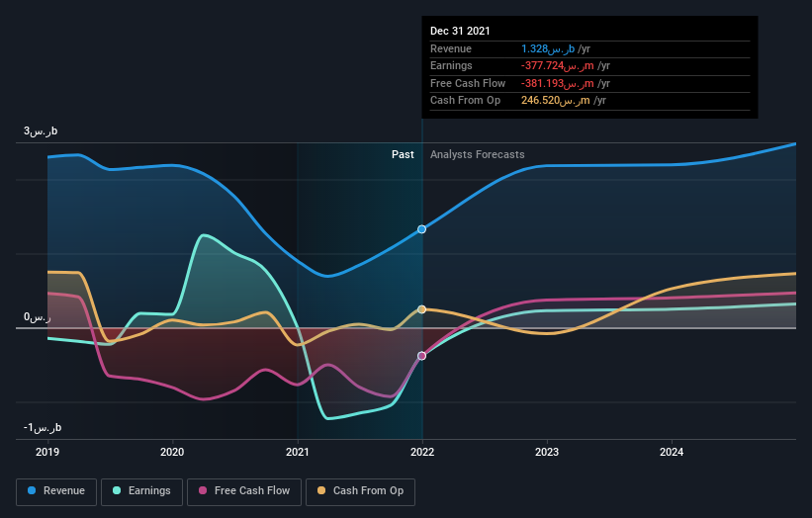Image resolution: width=812 pixels, height=518 pixels.
Task: Click the 2024 x-axis label
Action: [672, 453]
